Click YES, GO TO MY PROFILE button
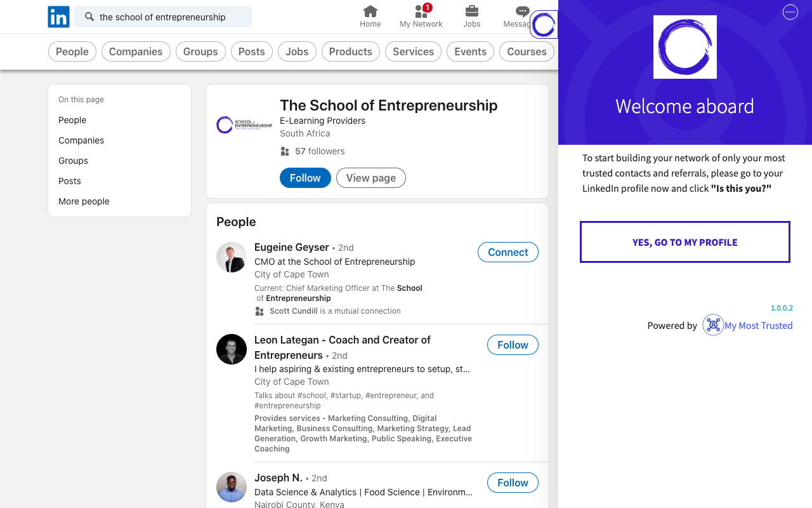Viewport: 812px width, 508px height. (x=685, y=242)
